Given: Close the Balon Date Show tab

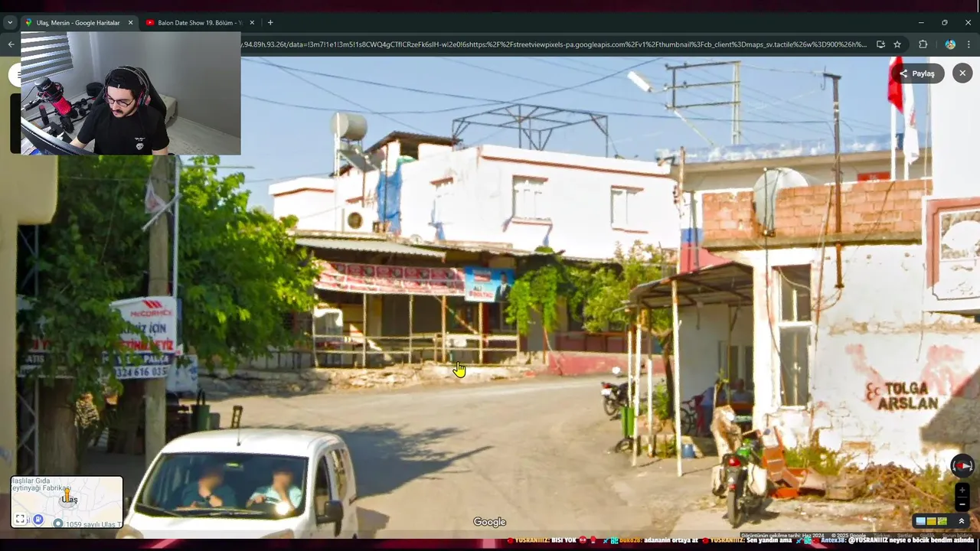Looking at the screenshot, I should click(252, 23).
